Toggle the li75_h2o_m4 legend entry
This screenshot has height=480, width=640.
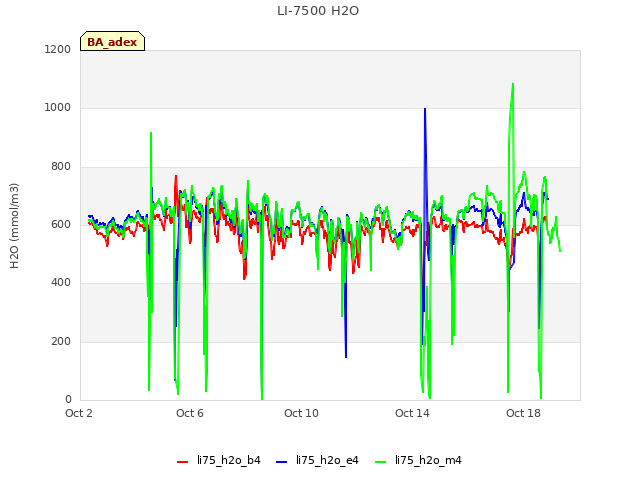pyautogui.click(x=418, y=460)
